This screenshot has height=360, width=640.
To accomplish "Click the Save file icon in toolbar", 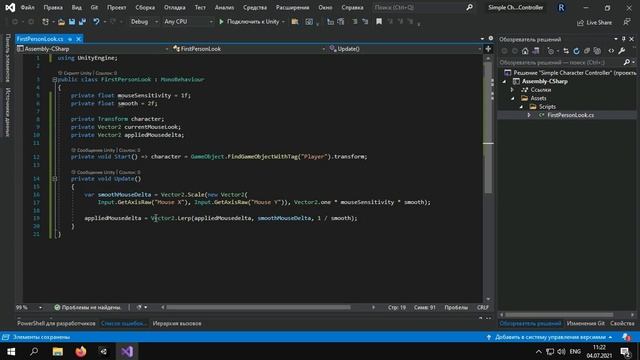I will coord(72,22).
